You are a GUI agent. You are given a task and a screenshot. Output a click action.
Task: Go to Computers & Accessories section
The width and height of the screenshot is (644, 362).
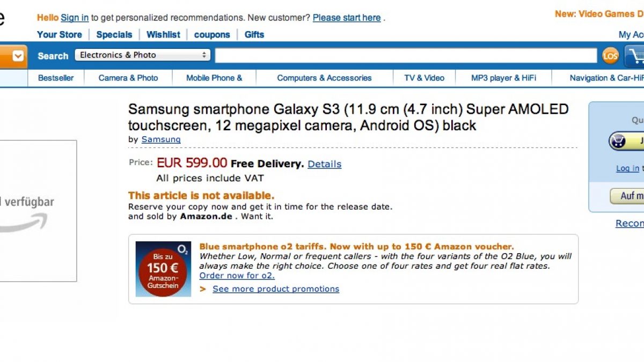[324, 78]
